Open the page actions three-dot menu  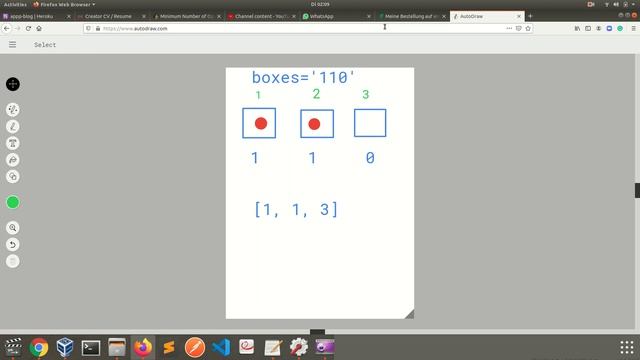click(509, 29)
